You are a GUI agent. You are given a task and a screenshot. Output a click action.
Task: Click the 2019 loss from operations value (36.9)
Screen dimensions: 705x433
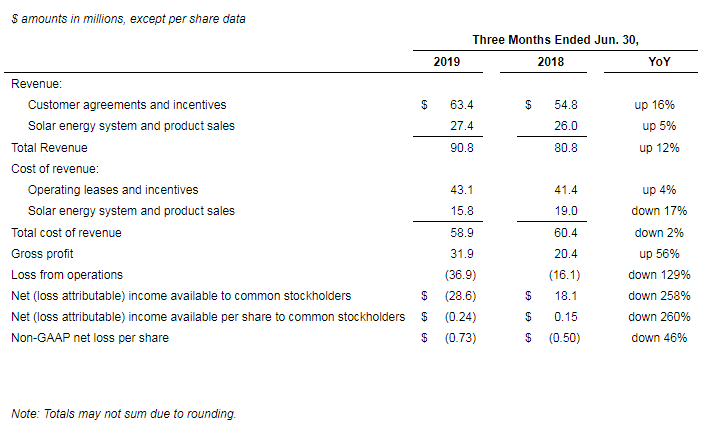(459, 275)
